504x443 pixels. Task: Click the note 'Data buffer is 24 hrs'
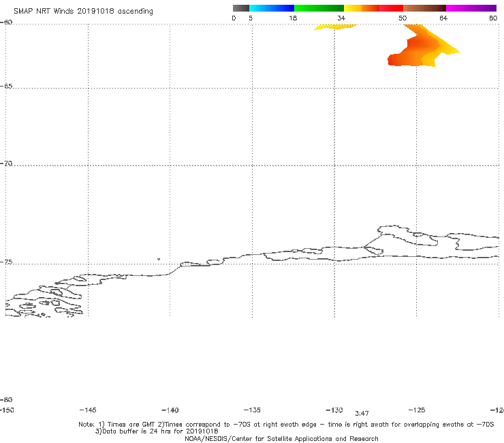(x=136, y=431)
